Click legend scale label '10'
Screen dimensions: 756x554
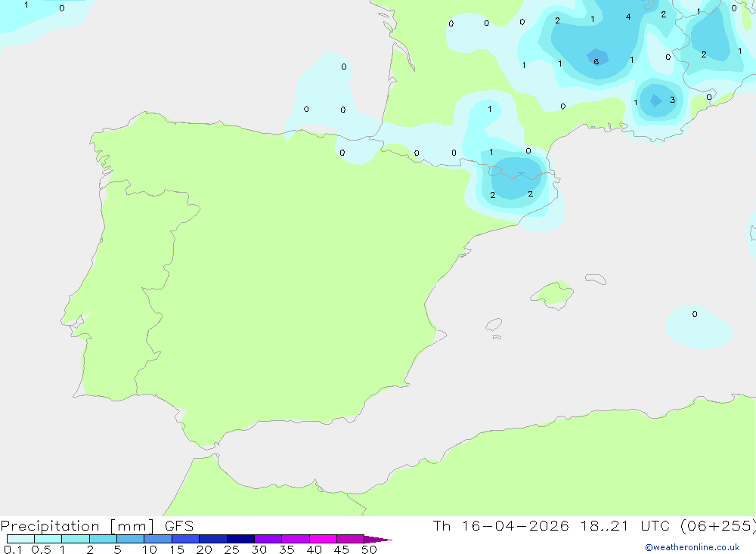150,549
